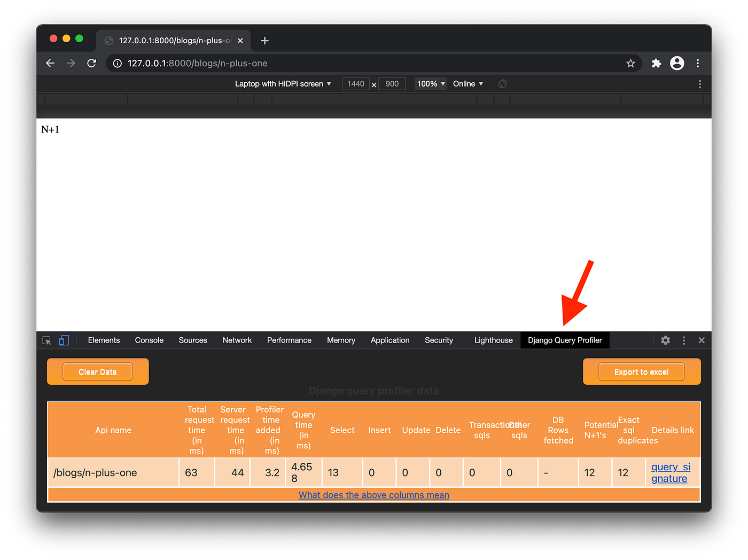Click the Details link column header

pyautogui.click(x=673, y=430)
